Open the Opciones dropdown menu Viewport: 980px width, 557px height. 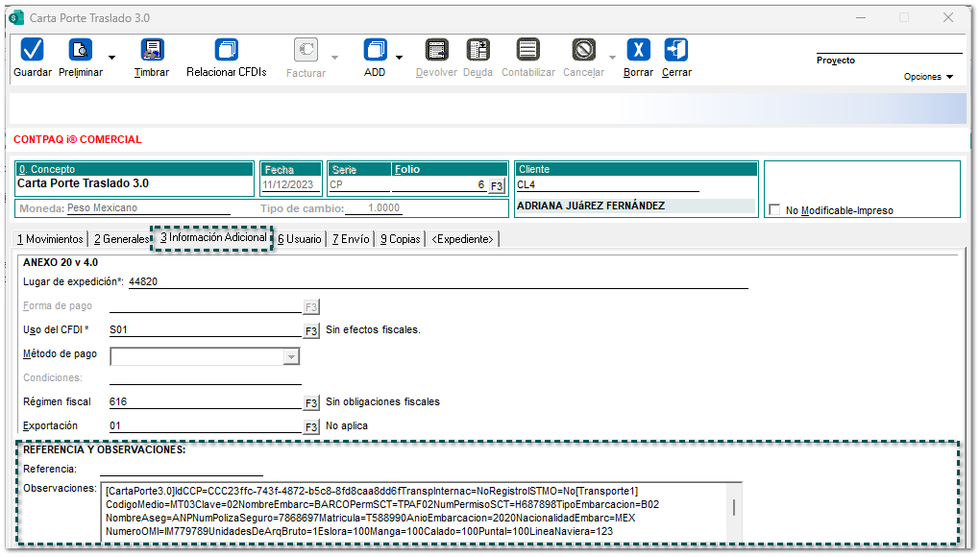928,77
